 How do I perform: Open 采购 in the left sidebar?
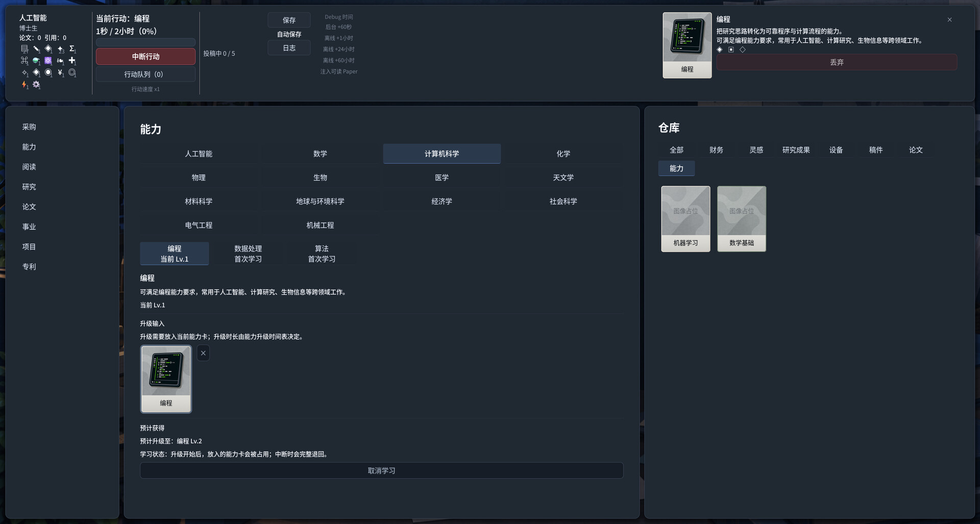tap(29, 127)
